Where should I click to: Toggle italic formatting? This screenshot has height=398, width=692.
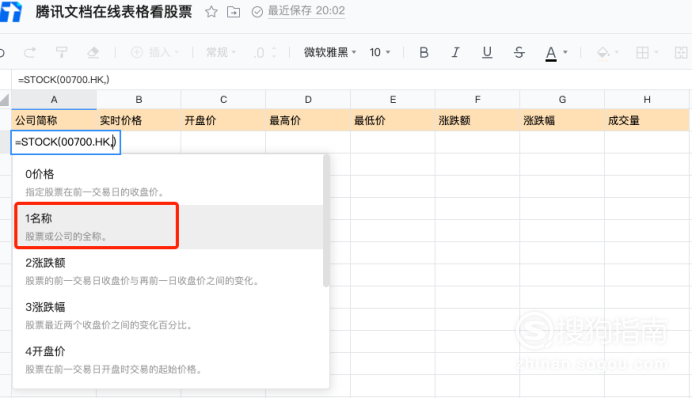click(455, 53)
